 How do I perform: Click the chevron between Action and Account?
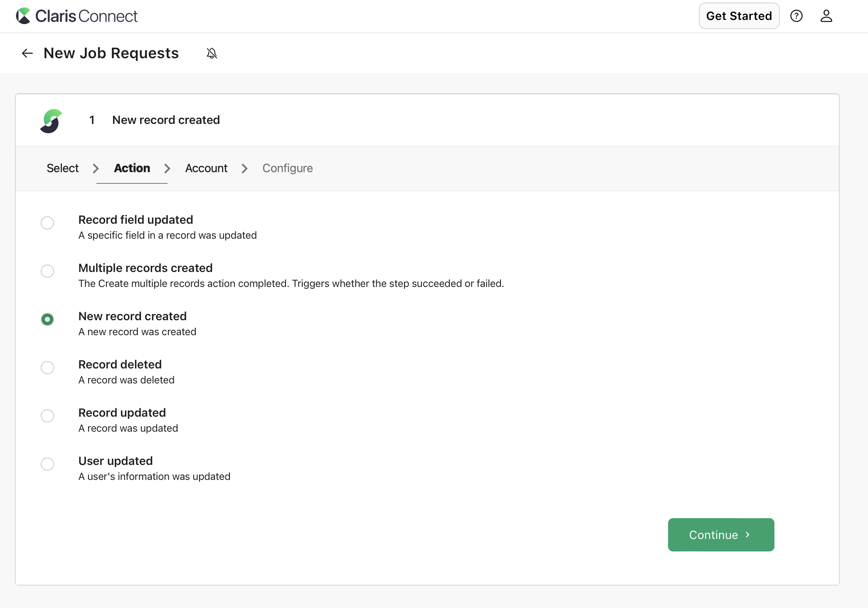[167, 168]
